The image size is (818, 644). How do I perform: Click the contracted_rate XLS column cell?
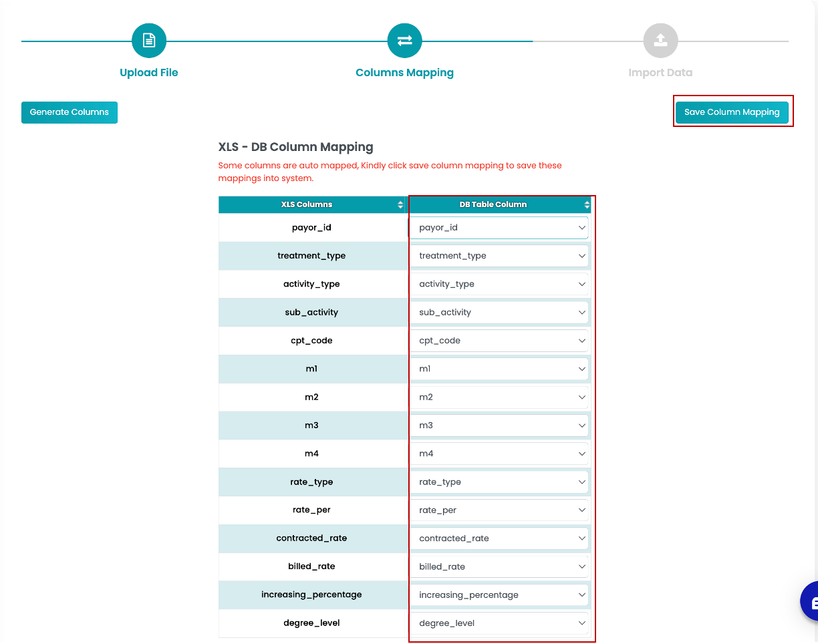tap(312, 538)
